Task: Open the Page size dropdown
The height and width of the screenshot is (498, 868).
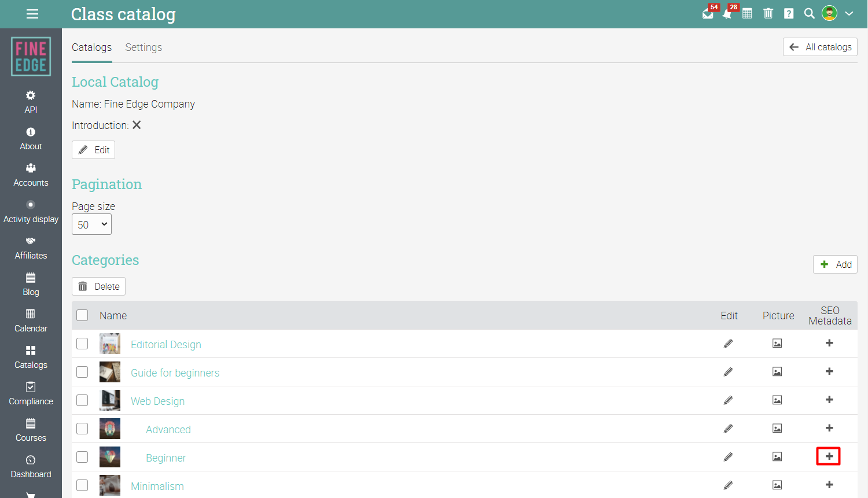Action: 91,224
